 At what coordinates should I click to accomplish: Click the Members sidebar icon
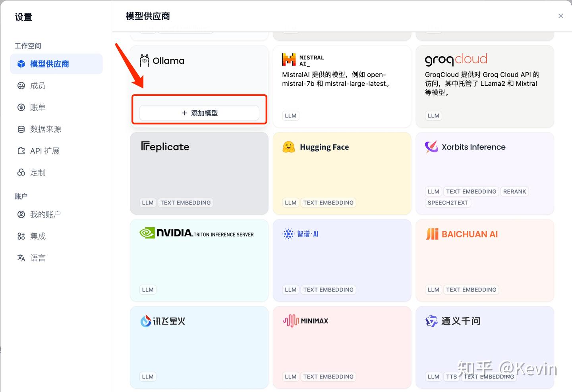coord(21,86)
